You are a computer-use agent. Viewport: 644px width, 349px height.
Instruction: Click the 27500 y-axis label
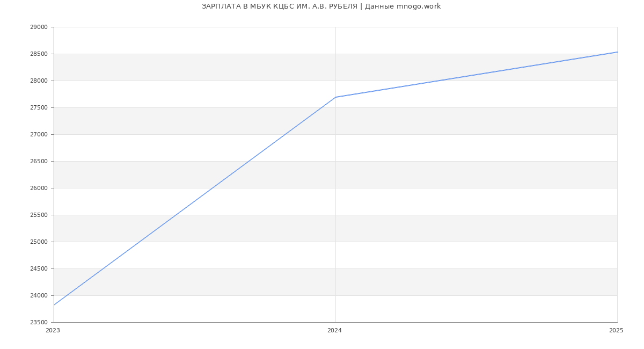[39, 108]
